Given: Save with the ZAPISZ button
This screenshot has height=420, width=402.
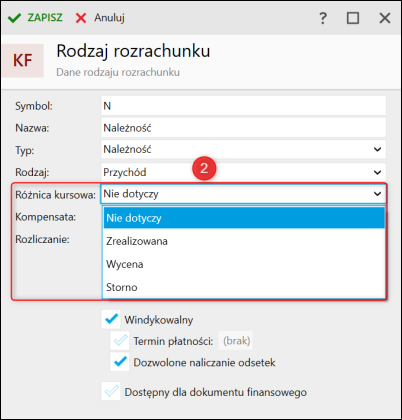Looking at the screenshot, I should (35, 17).
